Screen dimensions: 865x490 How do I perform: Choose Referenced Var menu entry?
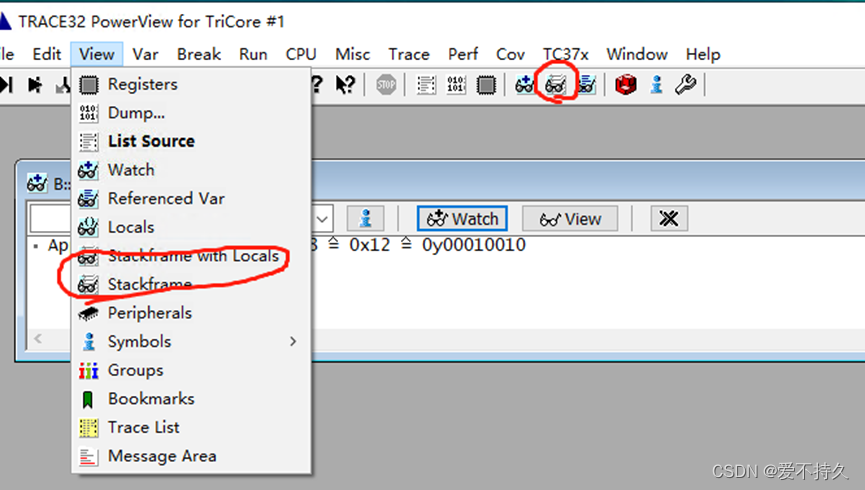(x=191, y=199)
